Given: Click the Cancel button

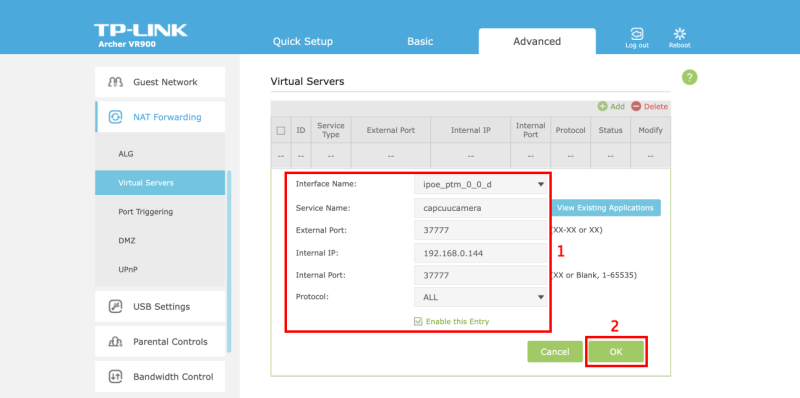Looking at the screenshot, I should click(x=555, y=352).
